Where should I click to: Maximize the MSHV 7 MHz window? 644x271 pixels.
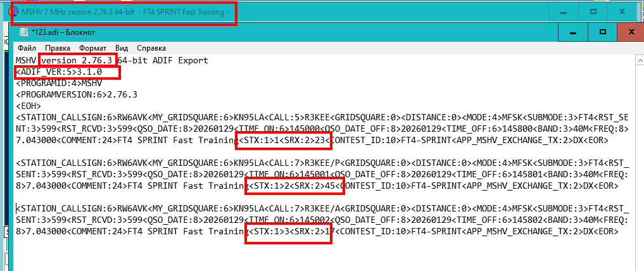pyautogui.click(x=593, y=12)
